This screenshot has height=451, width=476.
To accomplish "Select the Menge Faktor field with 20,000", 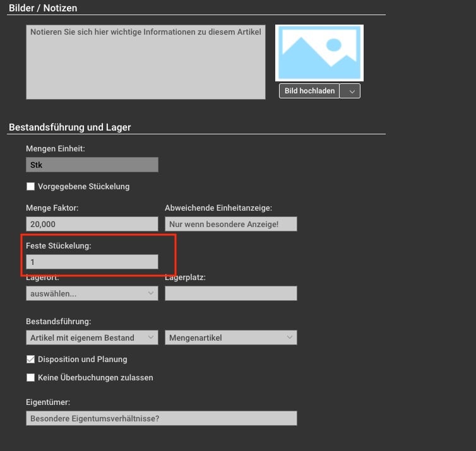I will point(92,224).
